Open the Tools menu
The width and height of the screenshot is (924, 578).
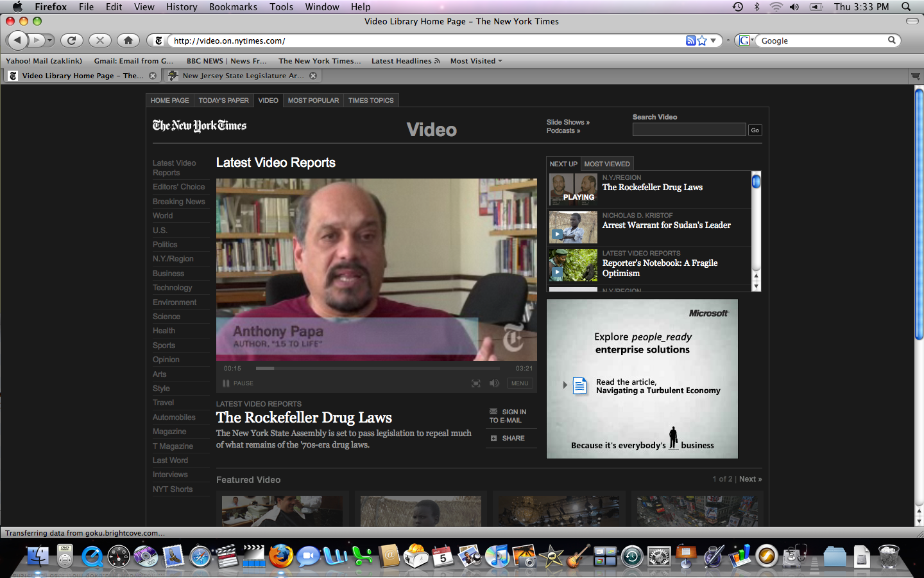281,6
